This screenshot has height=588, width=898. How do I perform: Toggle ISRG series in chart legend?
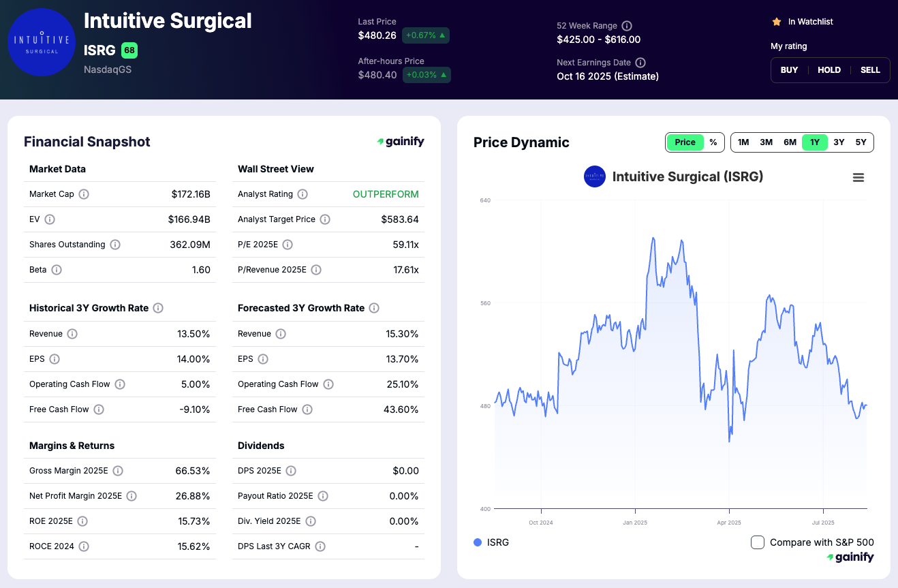(491, 542)
